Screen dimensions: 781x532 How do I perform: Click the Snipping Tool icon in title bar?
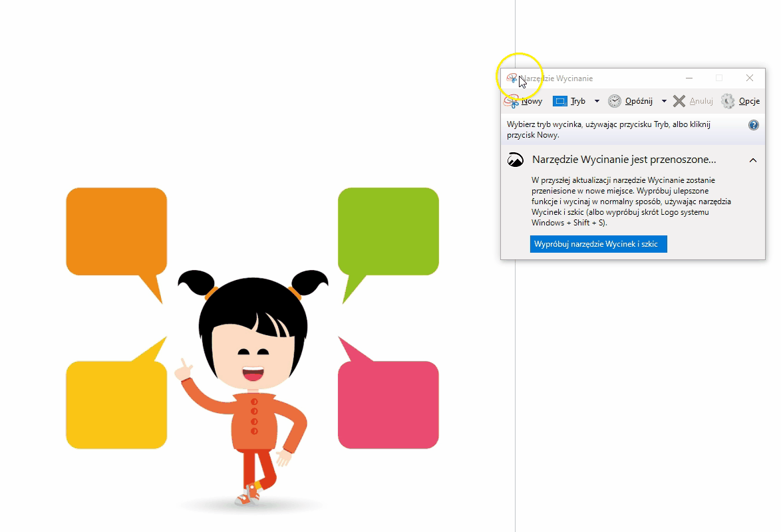coord(512,78)
